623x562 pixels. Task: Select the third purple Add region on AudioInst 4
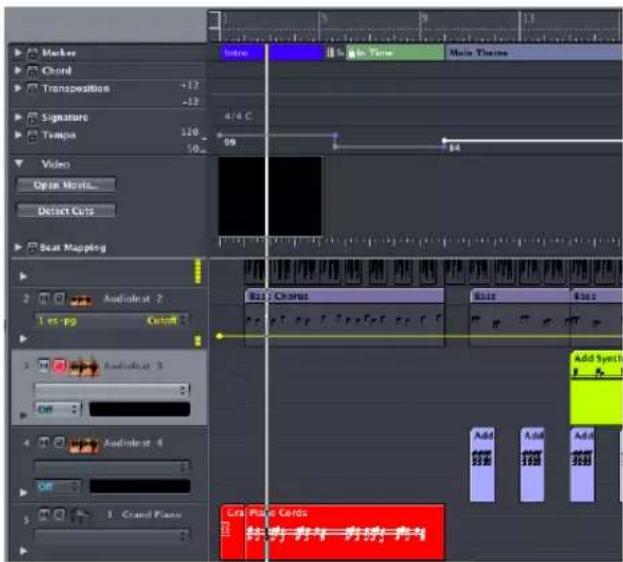[x=582, y=465]
